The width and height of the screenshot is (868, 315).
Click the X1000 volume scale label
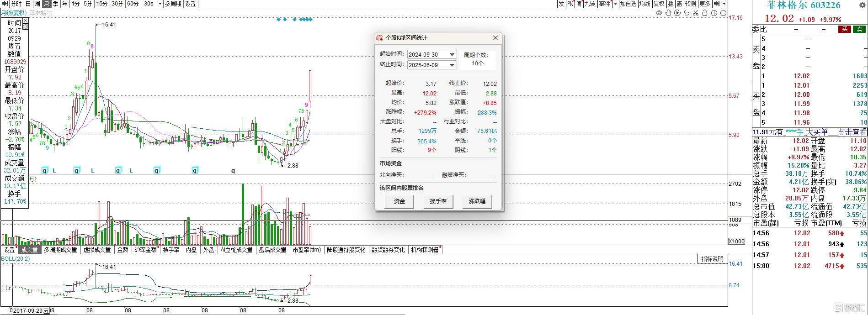(736, 241)
